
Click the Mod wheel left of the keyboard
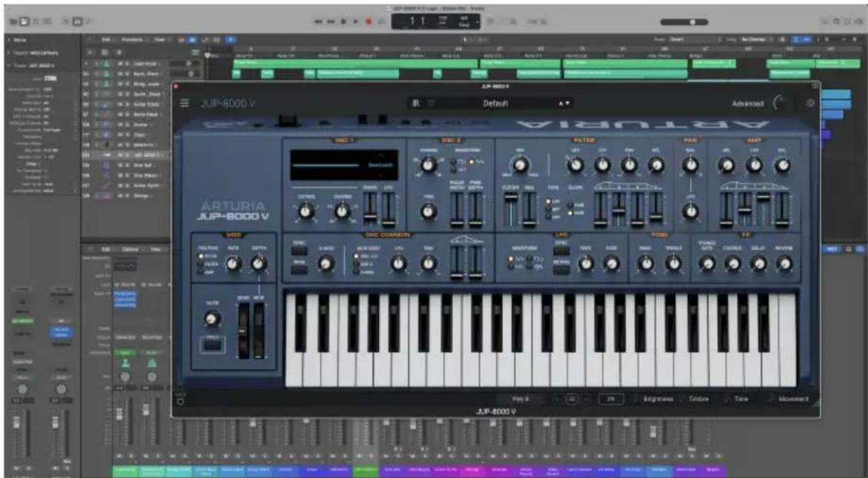(258, 332)
